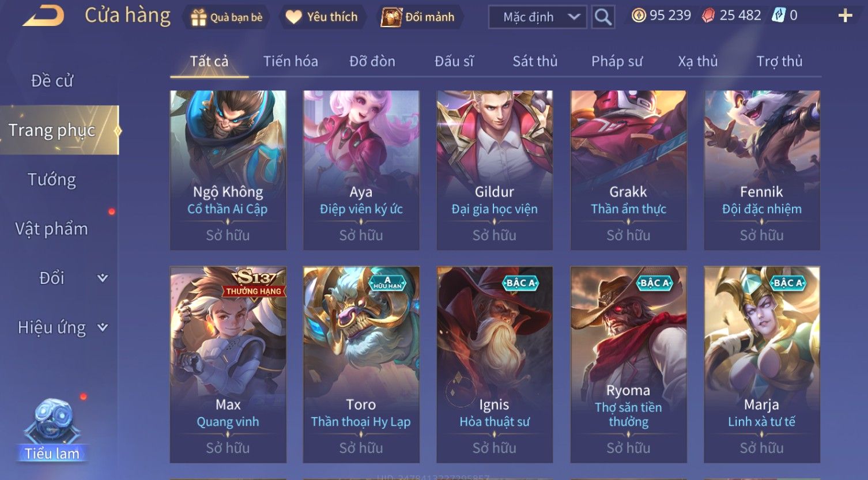Viewport: 868px width, 480px height.
Task: Tap the red ruby currency icon
Action: click(x=708, y=16)
